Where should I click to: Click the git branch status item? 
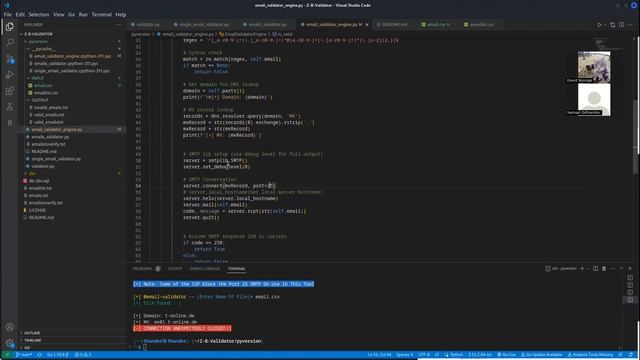[24, 355]
